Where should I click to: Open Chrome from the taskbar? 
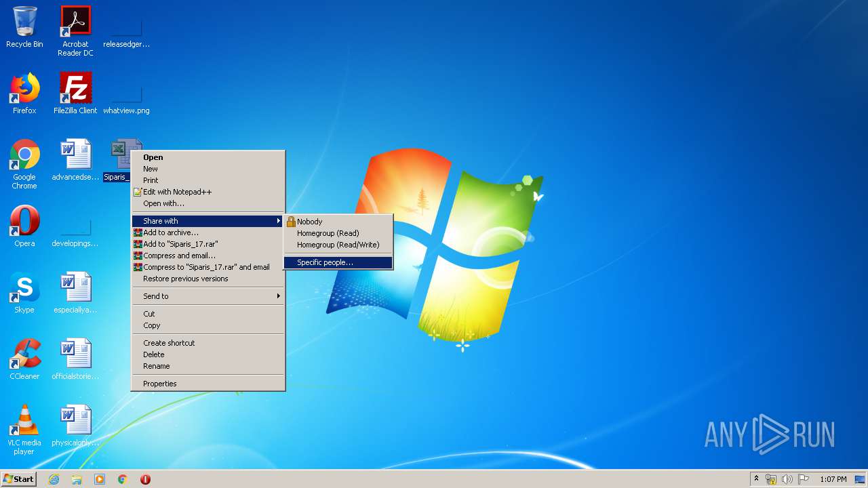pos(123,479)
